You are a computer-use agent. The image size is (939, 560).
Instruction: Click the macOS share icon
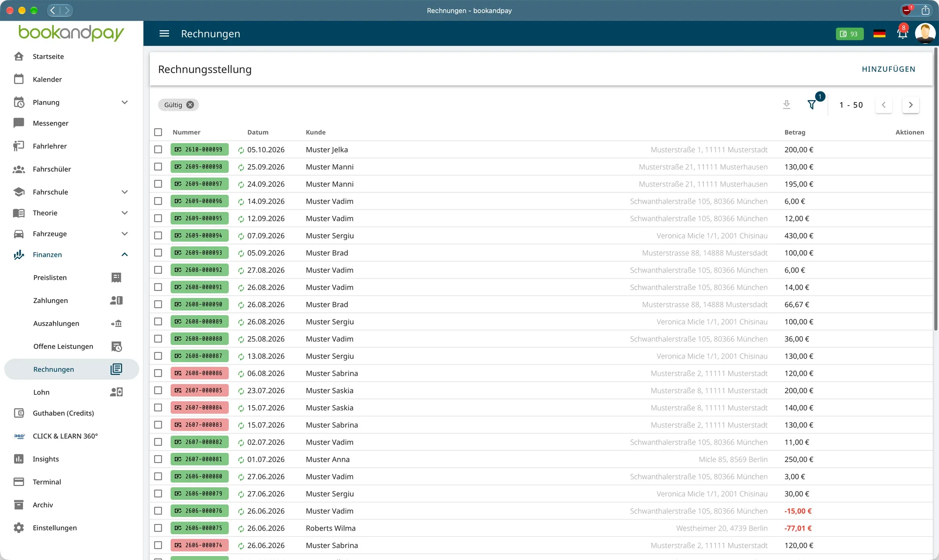coord(925,10)
